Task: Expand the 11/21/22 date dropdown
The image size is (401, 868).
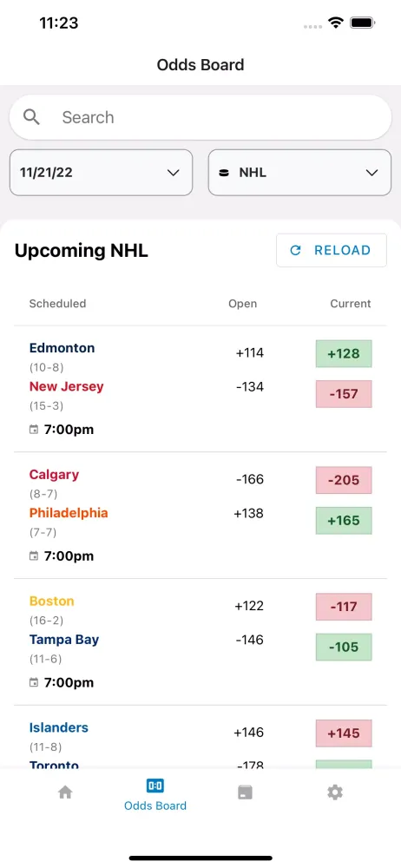Action: tap(101, 172)
